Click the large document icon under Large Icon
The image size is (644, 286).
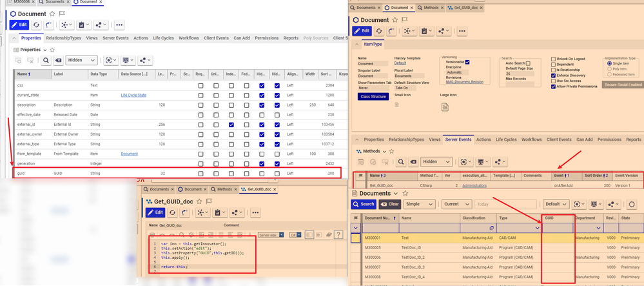click(x=444, y=107)
